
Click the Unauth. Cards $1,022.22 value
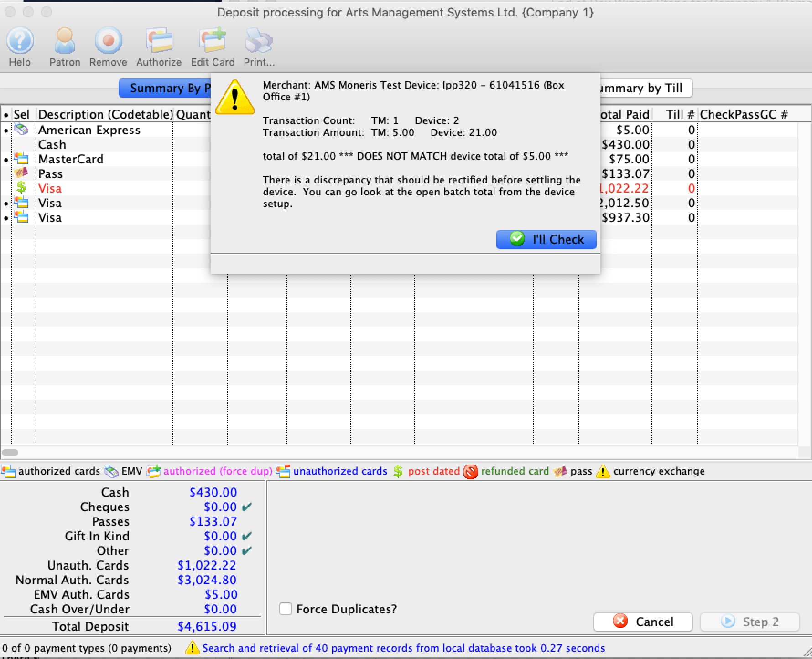(x=207, y=565)
